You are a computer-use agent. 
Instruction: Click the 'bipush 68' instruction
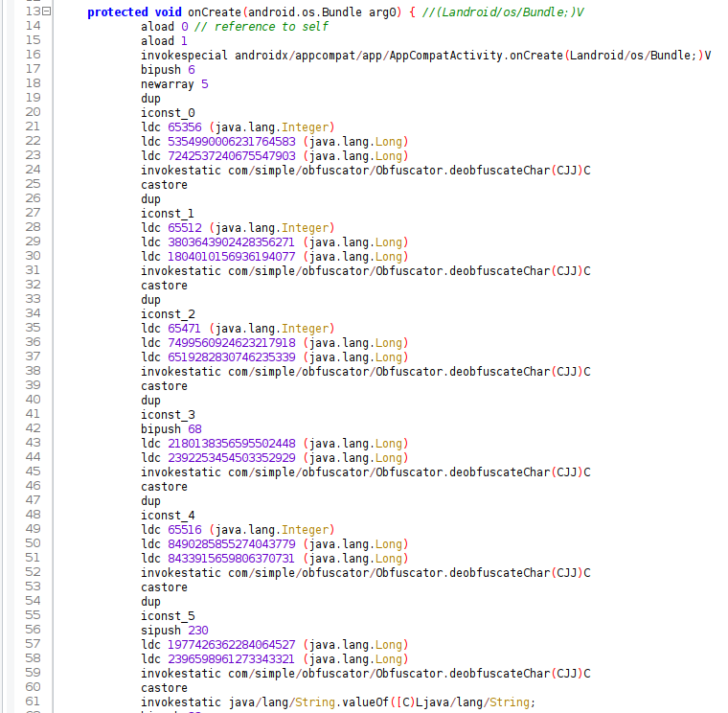(171, 428)
